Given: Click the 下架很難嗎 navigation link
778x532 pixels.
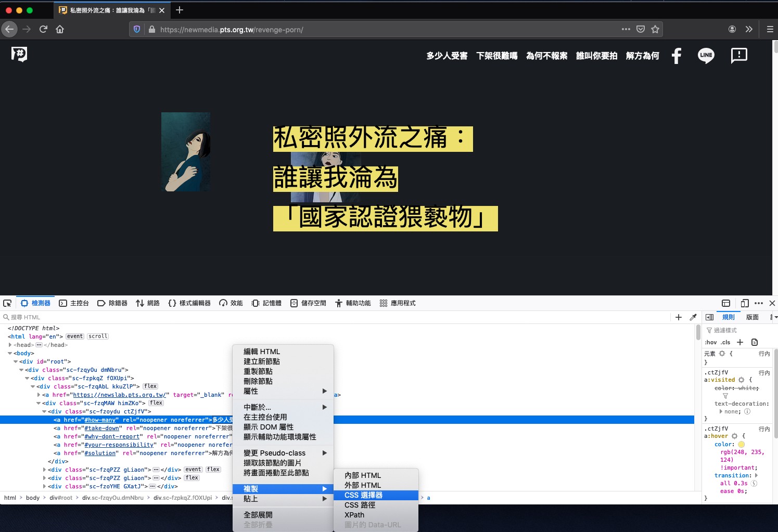Looking at the screenshot, I should pyautogui.click(x=496, y=56).
